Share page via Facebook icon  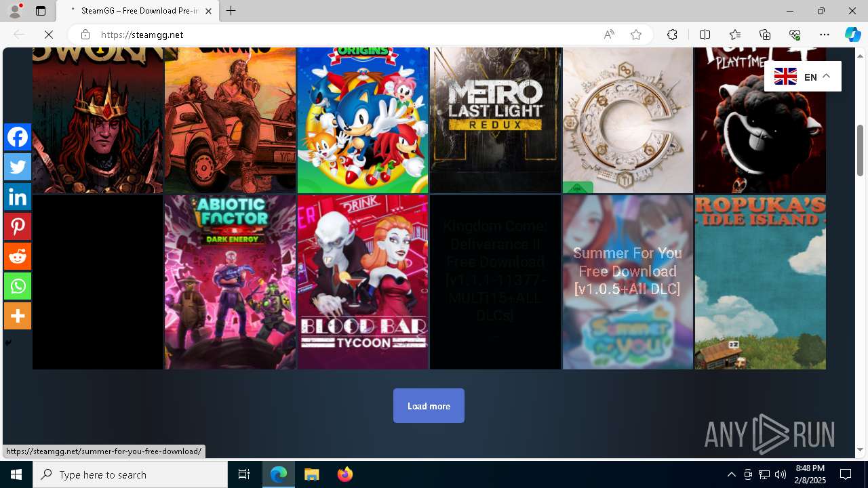click(x=18, y=137)
